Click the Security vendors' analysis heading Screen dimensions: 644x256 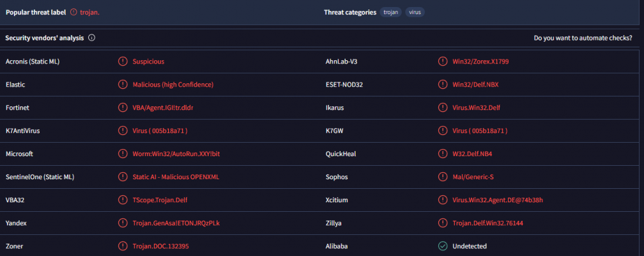45,38
